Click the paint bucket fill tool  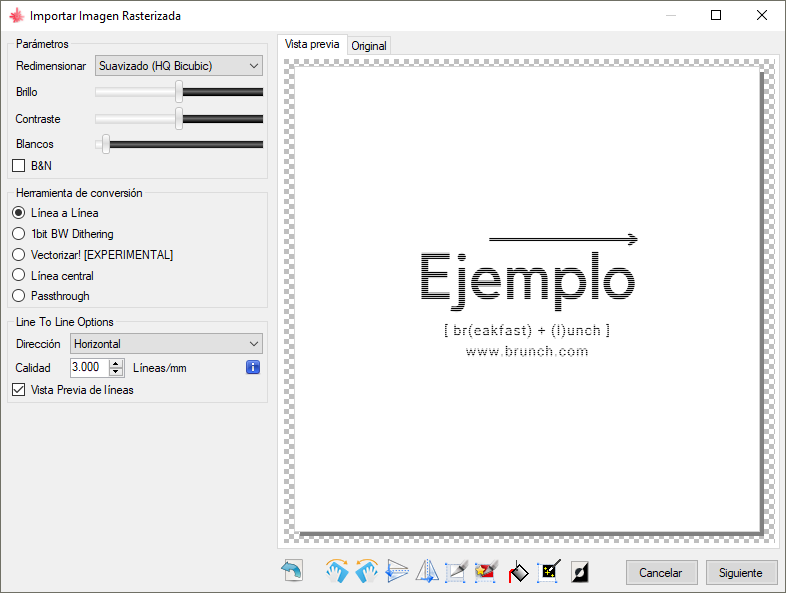coord(518,571)
